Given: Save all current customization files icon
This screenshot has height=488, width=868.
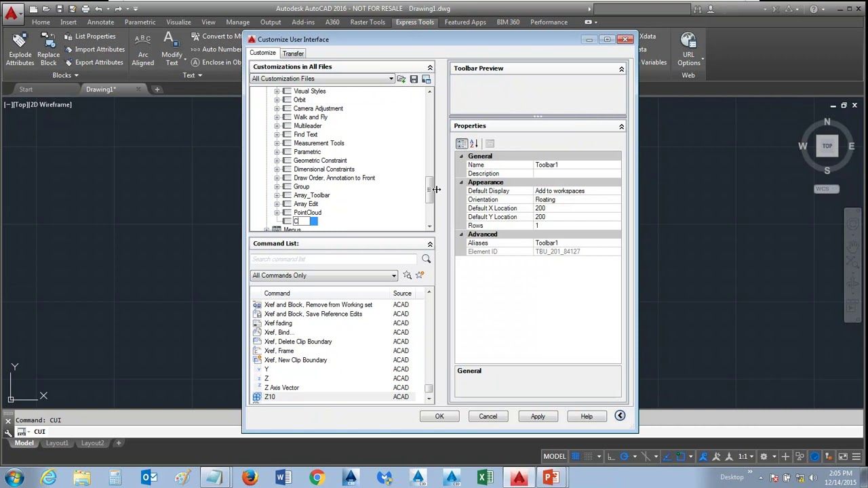Looking at the screenshot, I should coord(414,79).
